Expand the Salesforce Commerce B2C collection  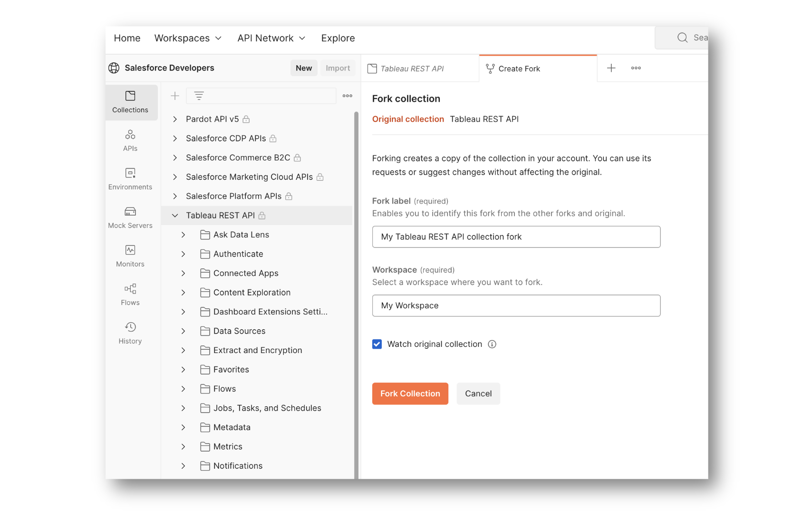point(175,158)
